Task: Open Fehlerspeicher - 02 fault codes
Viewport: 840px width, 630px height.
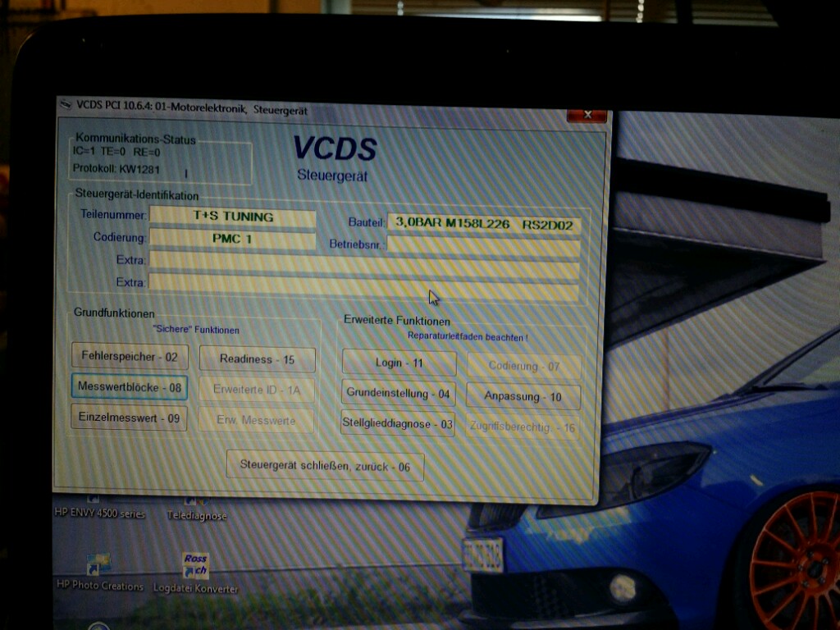Action: click(x=130, y=357)
